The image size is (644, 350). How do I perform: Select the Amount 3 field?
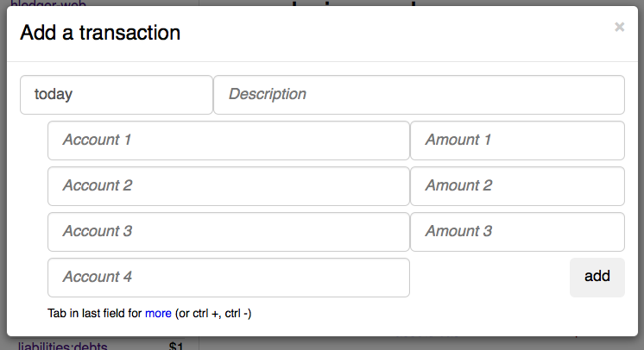517,232
